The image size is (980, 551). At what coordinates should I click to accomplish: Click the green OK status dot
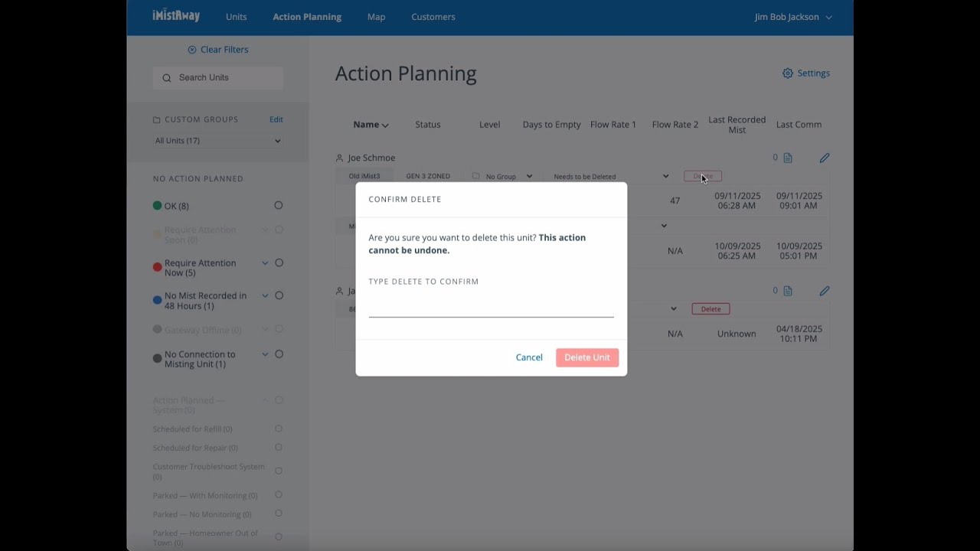tap(157, 206)
